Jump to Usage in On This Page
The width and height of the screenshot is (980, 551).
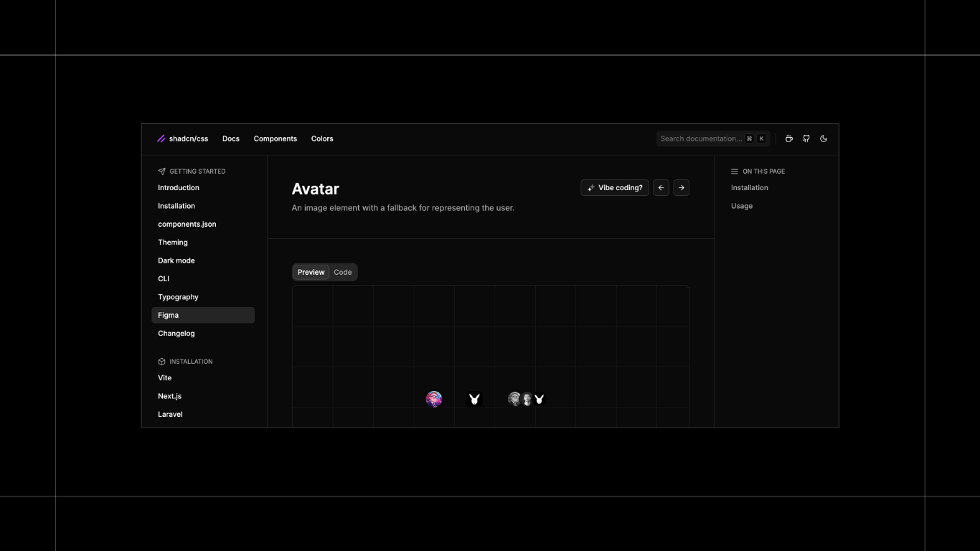coord(742,206)
